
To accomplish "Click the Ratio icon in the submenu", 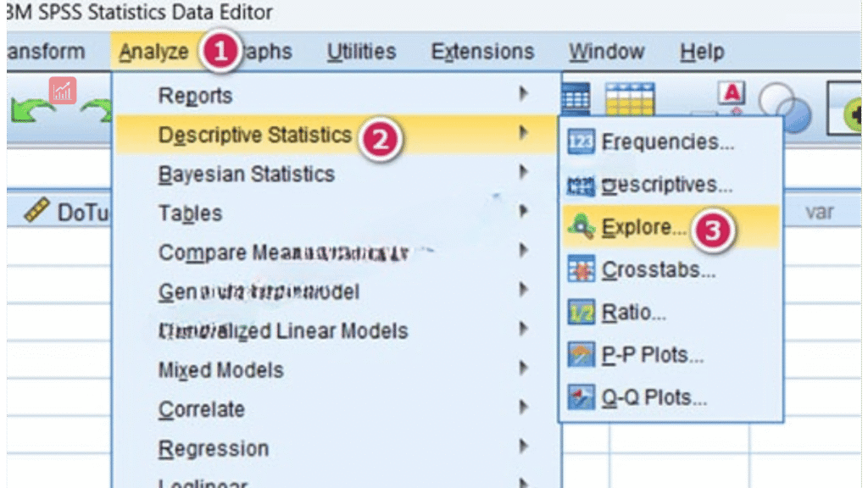I will point(581,313).
